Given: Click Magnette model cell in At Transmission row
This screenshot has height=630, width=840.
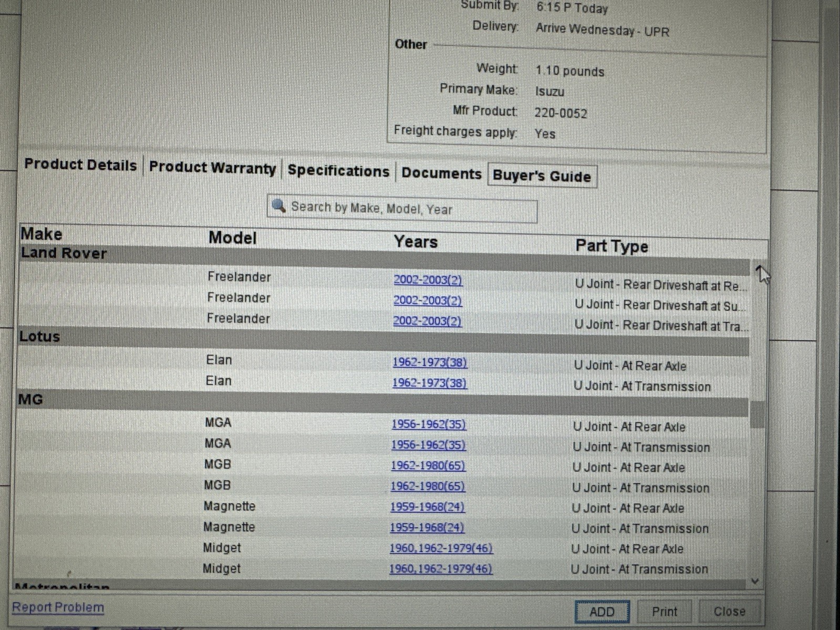Looking at the screenshot, I should click(229, 527).
